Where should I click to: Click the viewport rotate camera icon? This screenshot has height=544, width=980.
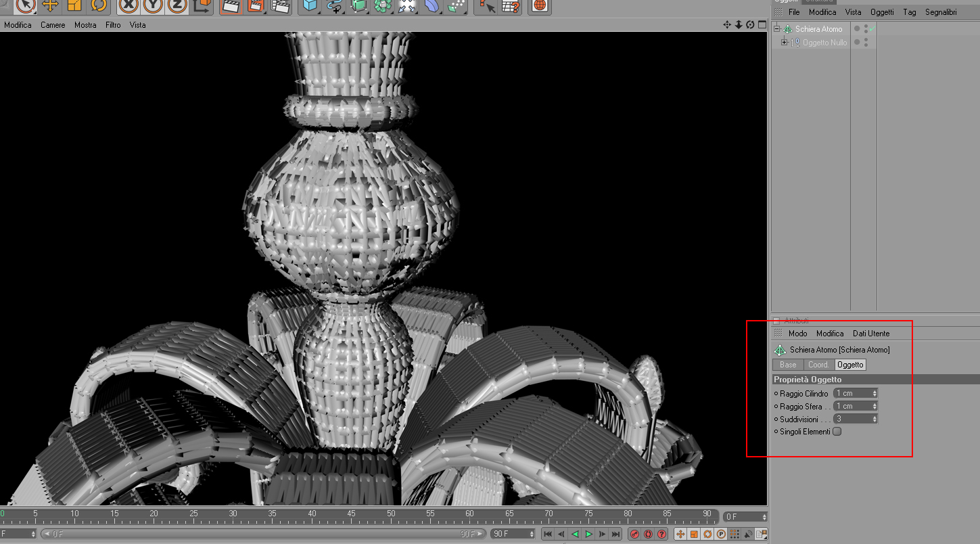tap(750, 25)
